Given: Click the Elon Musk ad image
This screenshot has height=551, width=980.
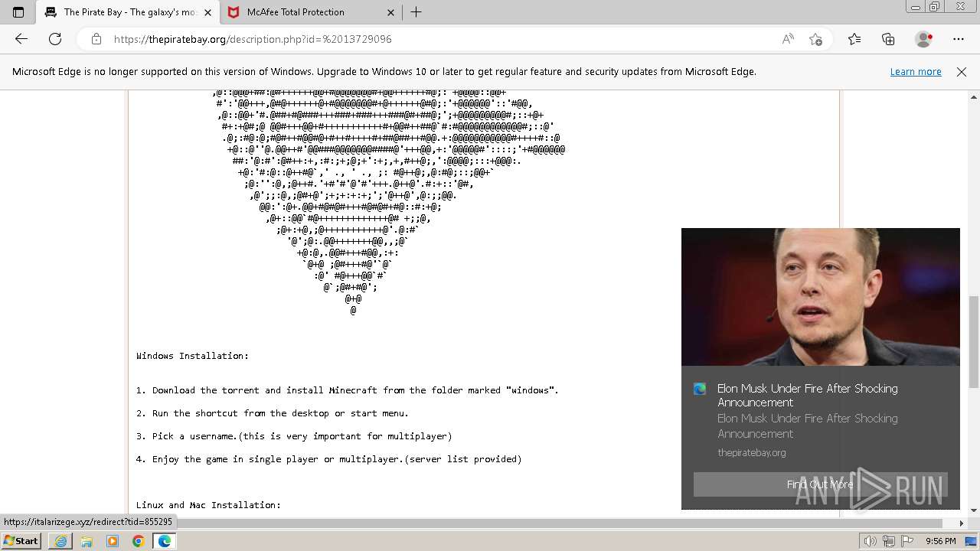Looking at the screenshot, I should point(821,297).
